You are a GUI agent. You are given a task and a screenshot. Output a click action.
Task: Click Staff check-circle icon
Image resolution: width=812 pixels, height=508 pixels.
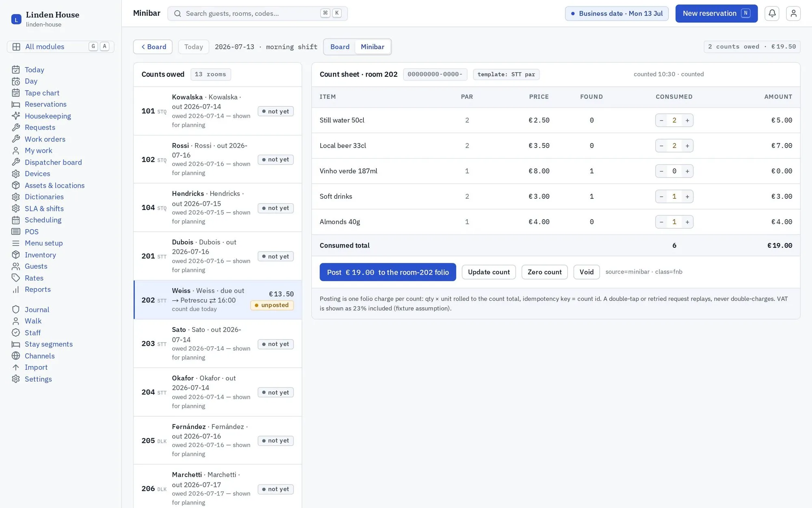[x=16, y=333]
